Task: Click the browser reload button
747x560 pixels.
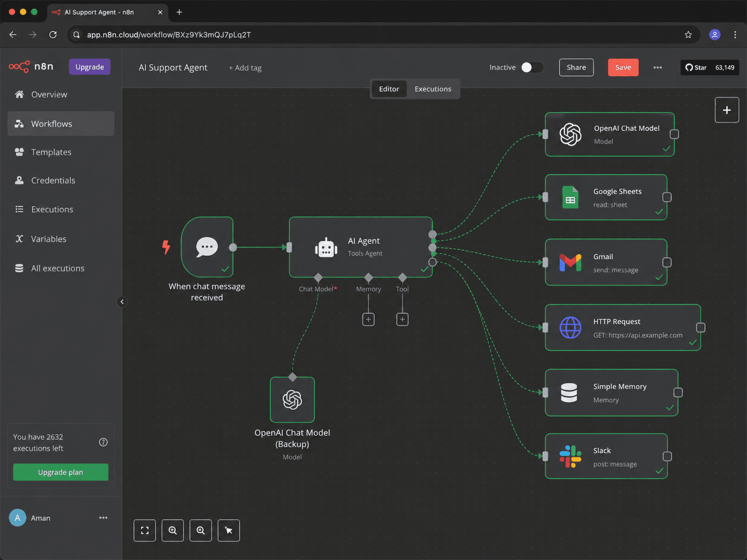Action: point(53,35)
